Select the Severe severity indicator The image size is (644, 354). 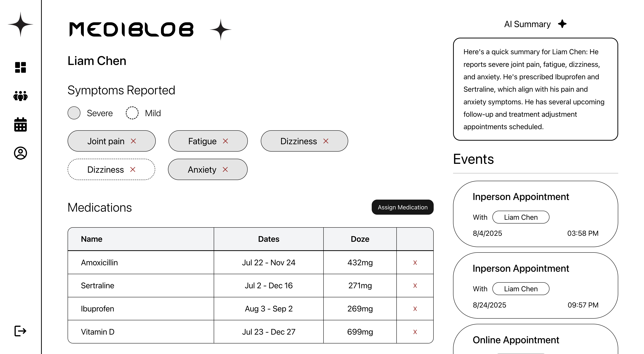click(x=74, y=113)
